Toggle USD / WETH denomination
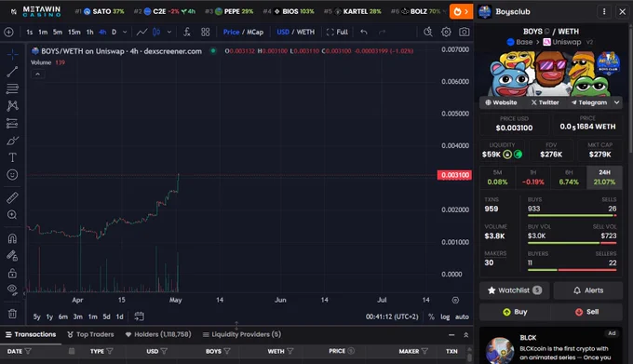 coord(295,32)
